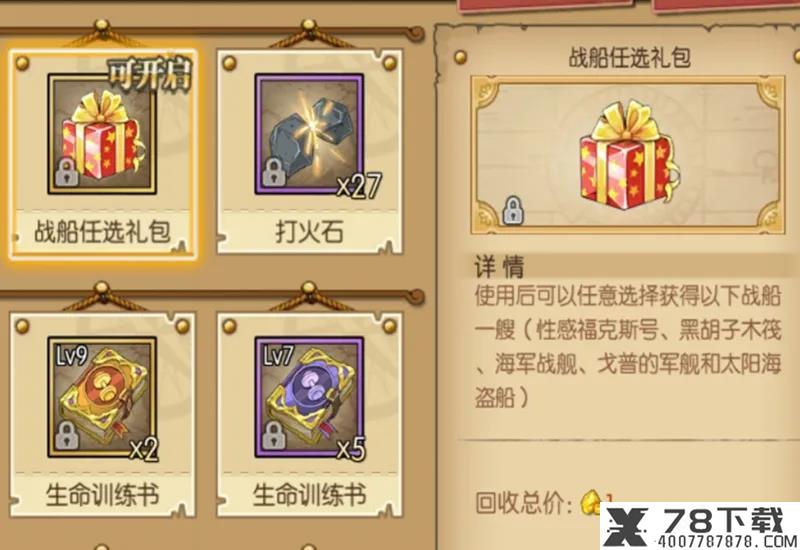Image resolution: width=800 pixels, height=550 pixels.
Task: Click the lock icon on the Lv7 book
Action: coord(274,435)
